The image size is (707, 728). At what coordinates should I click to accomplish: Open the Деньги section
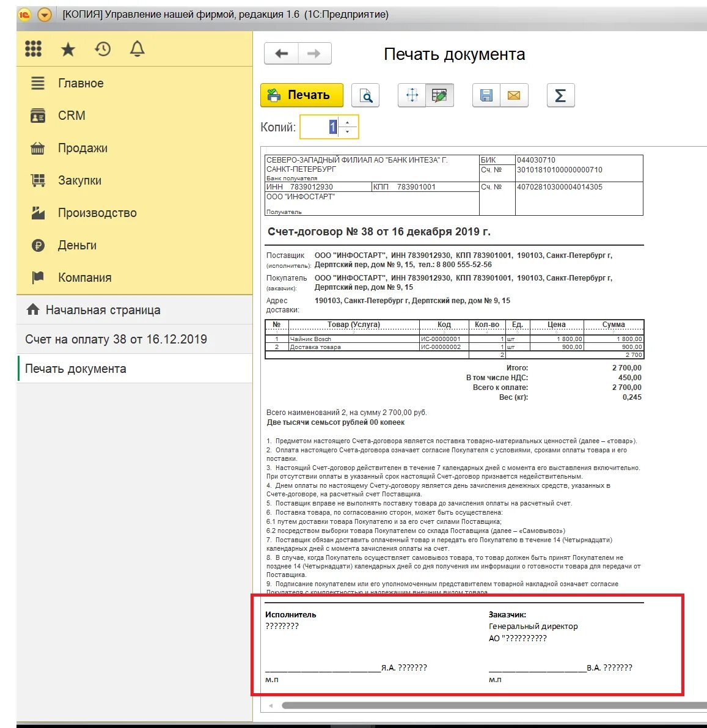(77, 245)
